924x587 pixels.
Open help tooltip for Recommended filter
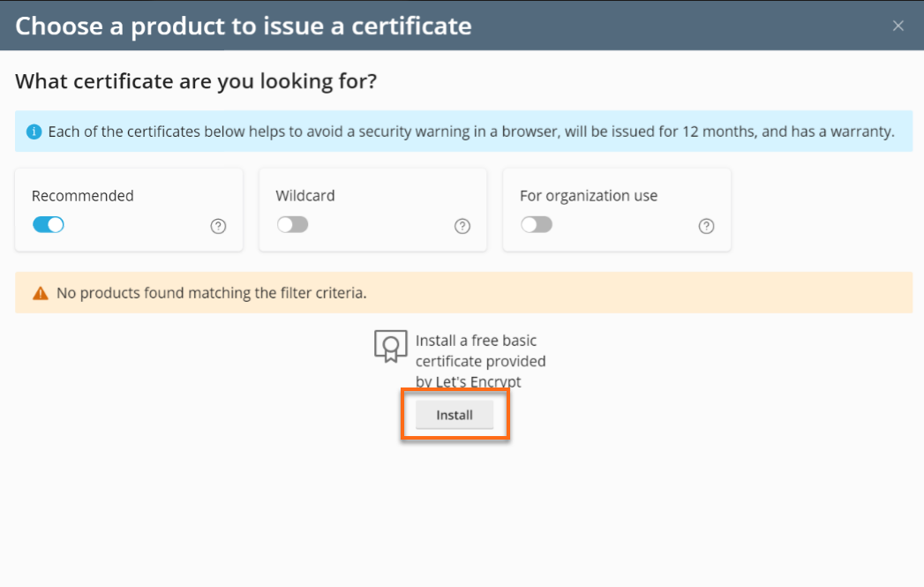[x=218, y=226]
